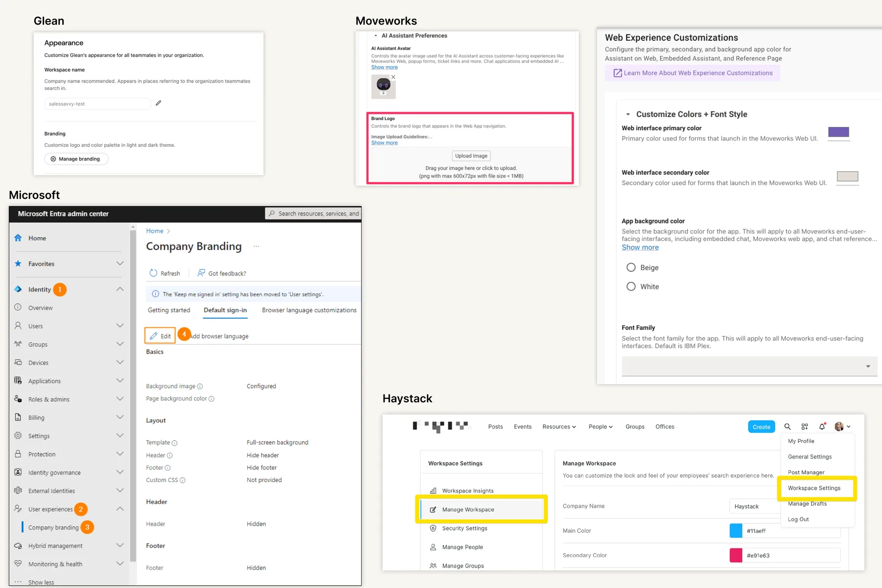882x588 pixels.
Task: Click the Applications grid icon
Action: pyautogui.click(x=18, y=380)
